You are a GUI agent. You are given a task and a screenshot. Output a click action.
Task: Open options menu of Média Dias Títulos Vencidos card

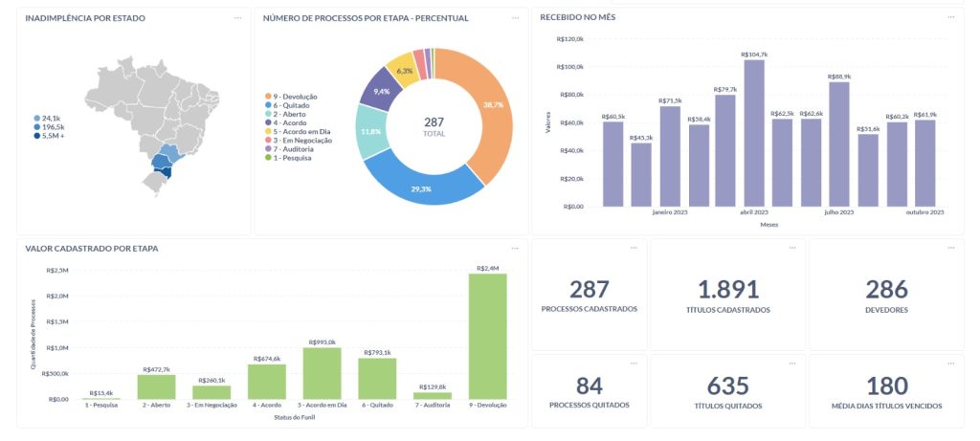(x=950, y=364)
